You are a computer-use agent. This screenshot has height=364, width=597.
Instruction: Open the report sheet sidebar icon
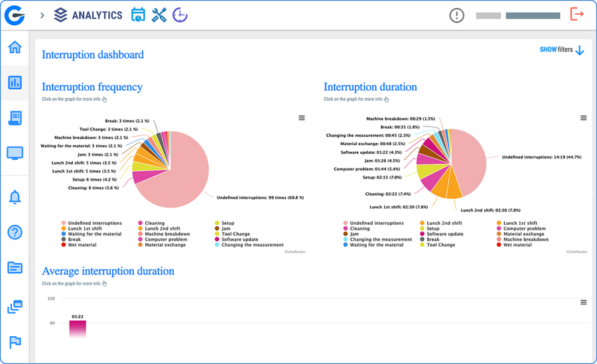(x=15, y=118)
